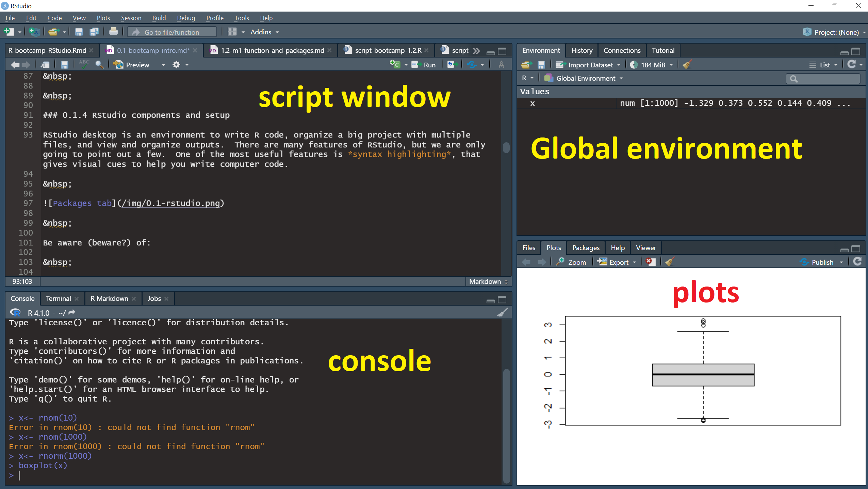Maximize the Environment pane
868x489 pixels.
click(x=856, y=51)
